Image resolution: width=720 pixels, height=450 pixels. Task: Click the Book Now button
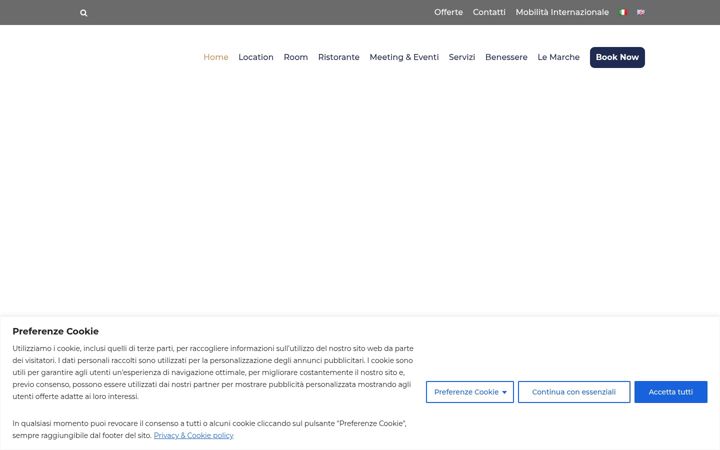coord(617,57)
